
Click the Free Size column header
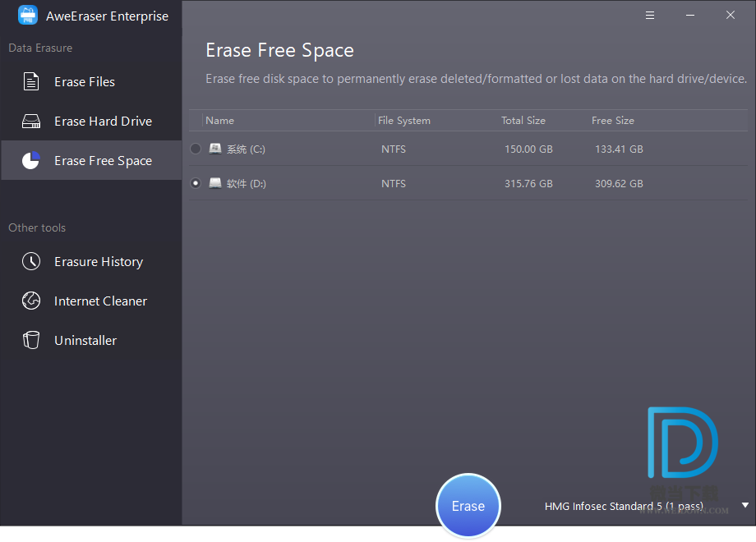click(613, 121)
